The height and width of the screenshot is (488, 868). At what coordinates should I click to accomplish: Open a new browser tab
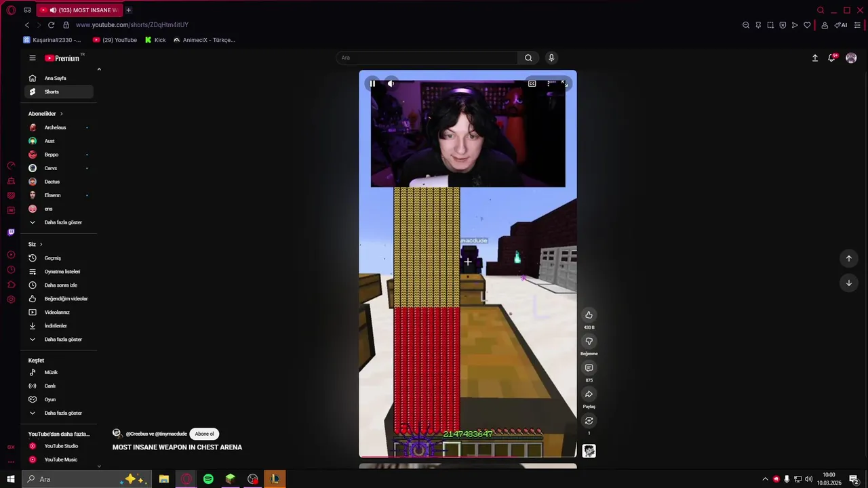point(128,10)
